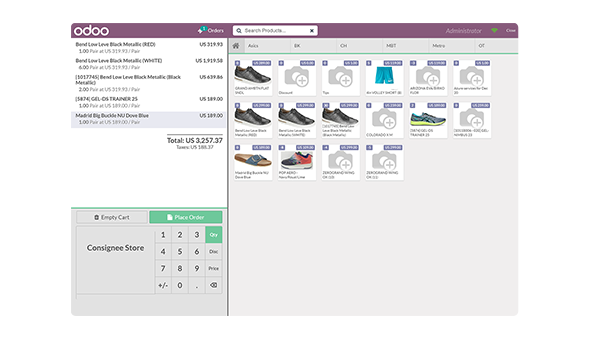The width and height of the screenshot is (590, 360).
Task: Add Bend Low Leve (RED) product tile
Action: [x=253, y=120]
